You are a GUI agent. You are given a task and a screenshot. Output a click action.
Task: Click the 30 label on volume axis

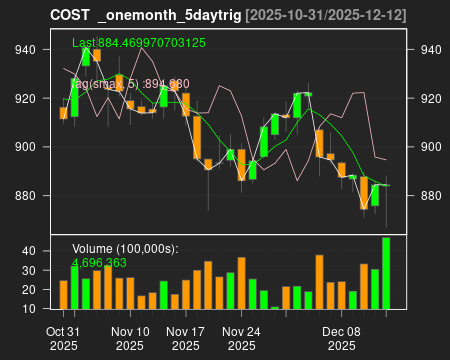coord(29,270)
